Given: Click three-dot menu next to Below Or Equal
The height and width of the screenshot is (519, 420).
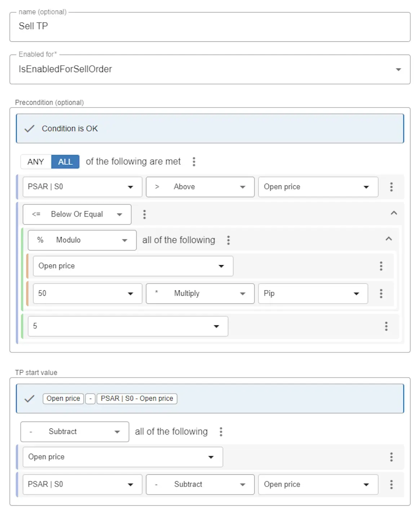Looking at the screenshot, I should (144, 215).
